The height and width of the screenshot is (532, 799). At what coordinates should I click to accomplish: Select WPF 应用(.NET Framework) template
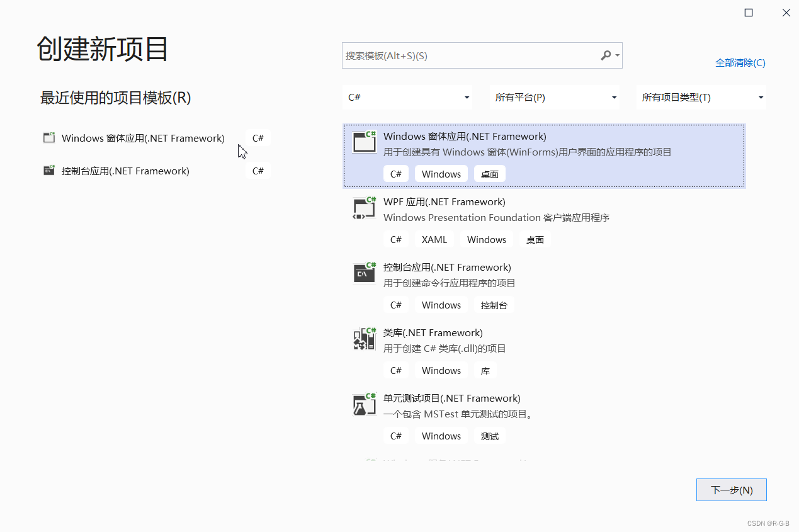point(544,222)
